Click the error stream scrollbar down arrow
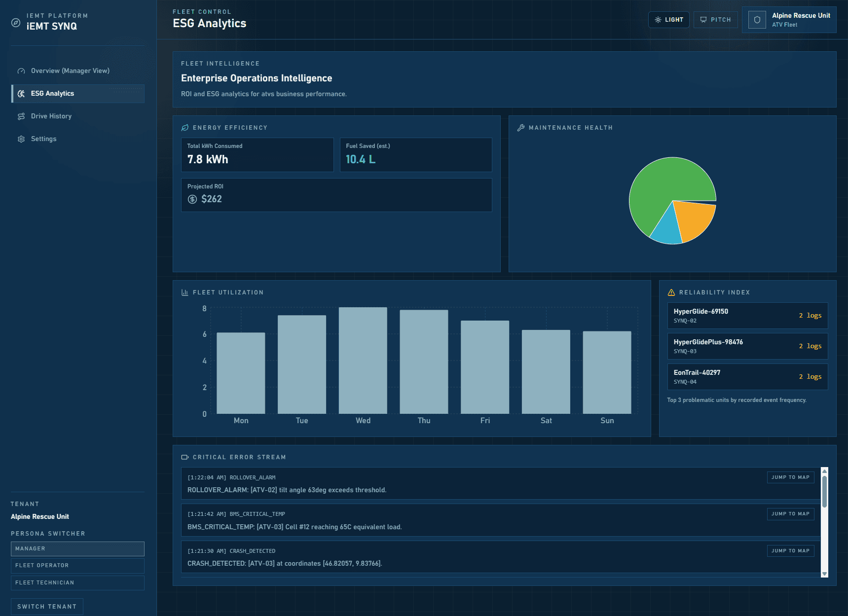 pos(824,574)
